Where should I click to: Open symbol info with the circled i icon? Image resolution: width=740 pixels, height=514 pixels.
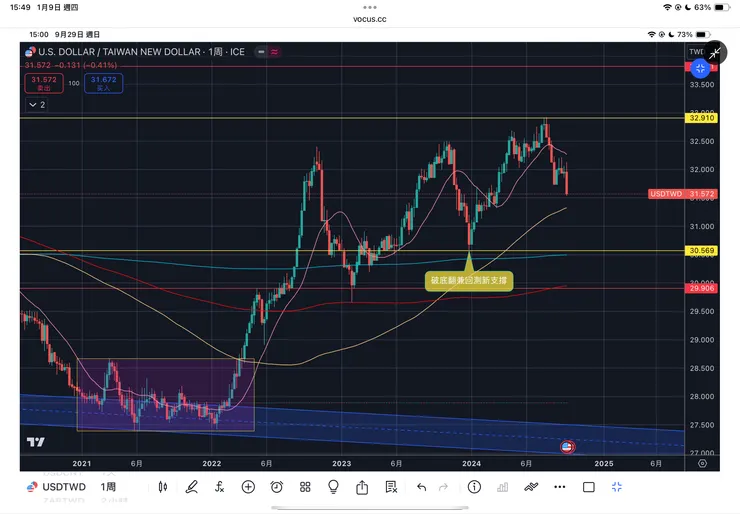474,487
